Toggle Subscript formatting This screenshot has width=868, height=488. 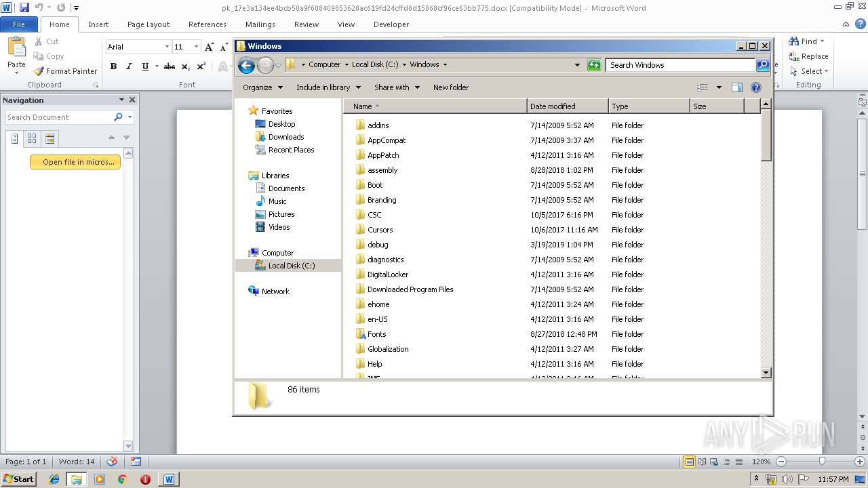coord(185,66)
